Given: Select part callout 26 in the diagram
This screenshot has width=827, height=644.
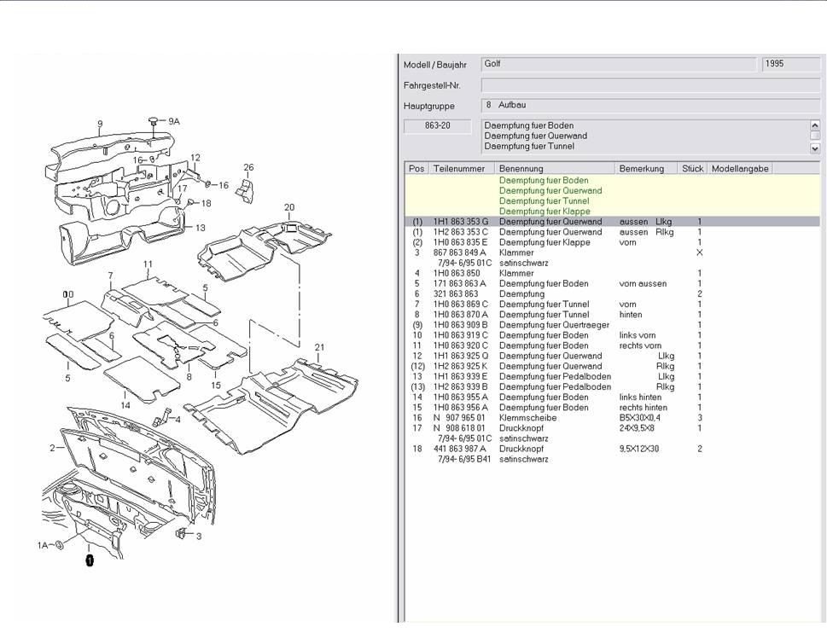Looking at the screenshot, I should tap(248, 167).
